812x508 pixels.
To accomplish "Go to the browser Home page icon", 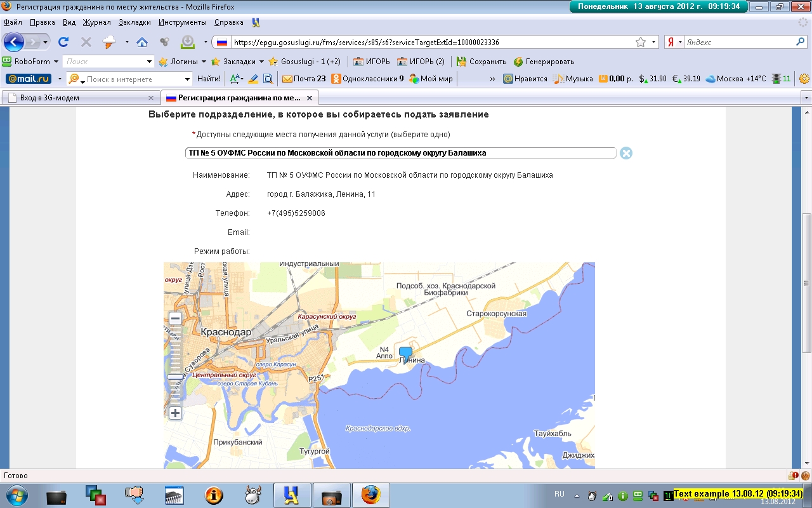I will click(x=142, y=43).
